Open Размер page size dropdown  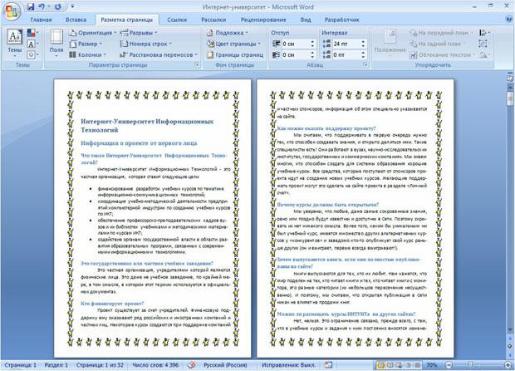coord(86,44)
